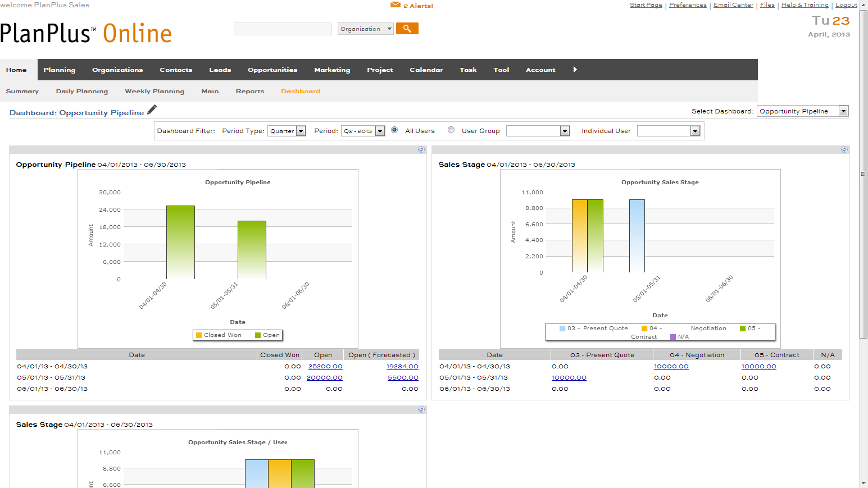This screenshot has height=488, width=868.
Task: Open the 10000.00 Contract amount link
Action: click(x=759, y=366)
